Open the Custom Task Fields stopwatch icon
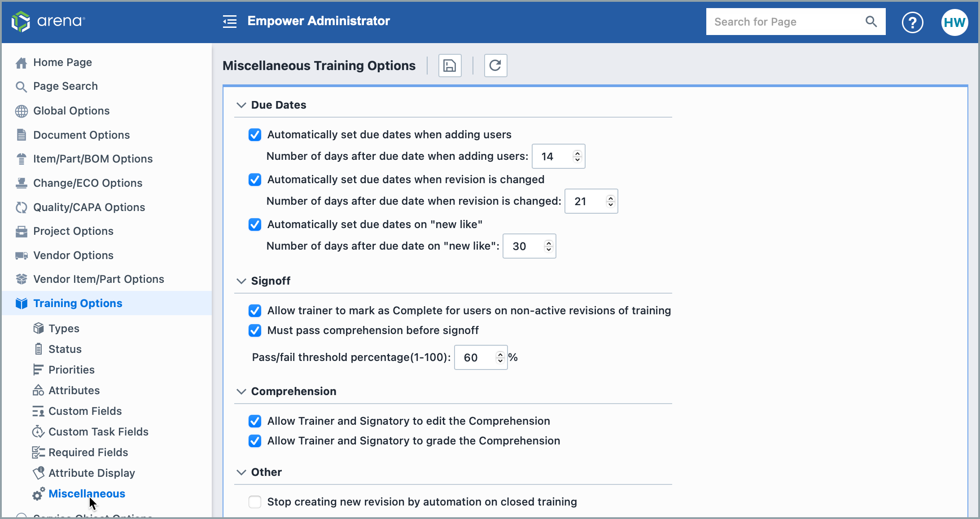980x519 pixels. [x=39, y=431]
